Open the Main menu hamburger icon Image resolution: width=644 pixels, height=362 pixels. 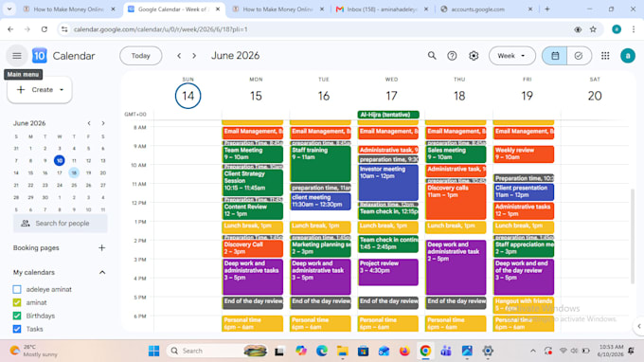[x=17, y=56]
